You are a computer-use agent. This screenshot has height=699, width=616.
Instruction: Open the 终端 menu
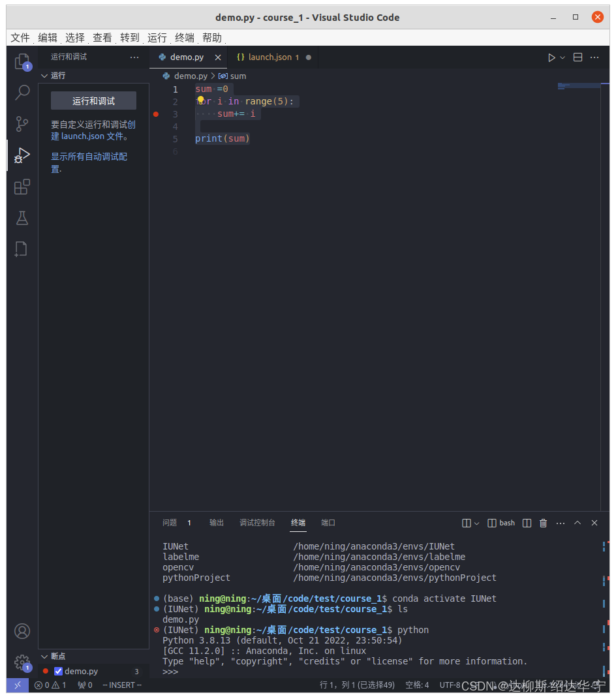coord(183,37)
